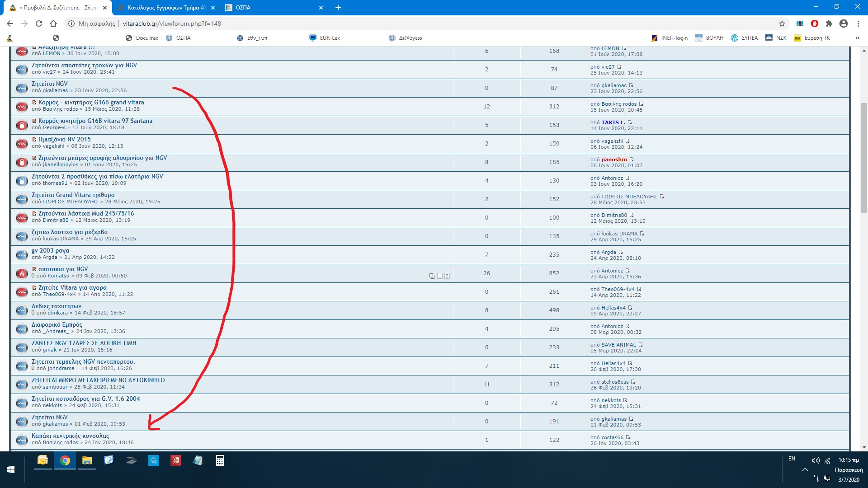Image resolution: width=868 pixels, height=488 pixels.
Task: Show hidden system tray icons
Action: point(805,469)
